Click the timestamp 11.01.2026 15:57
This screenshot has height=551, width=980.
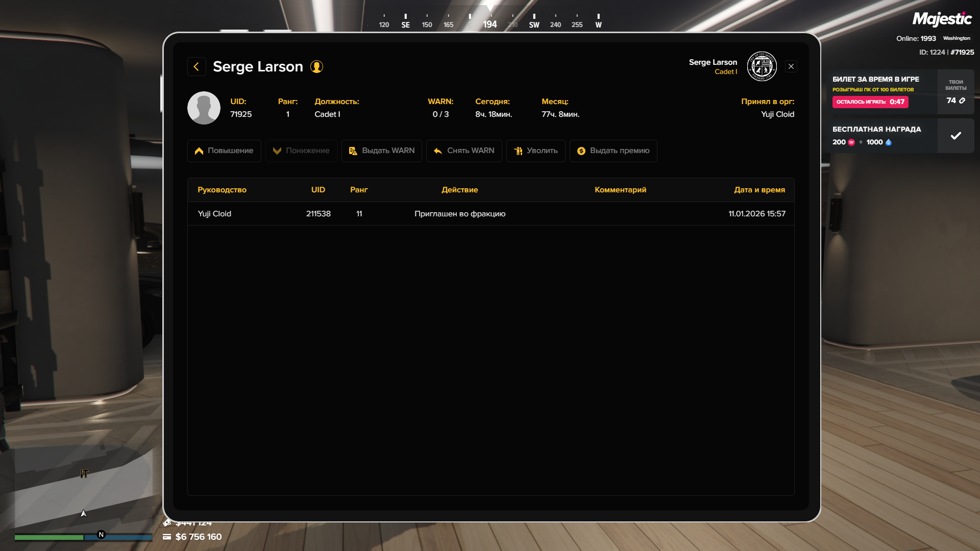coord(757,214)
